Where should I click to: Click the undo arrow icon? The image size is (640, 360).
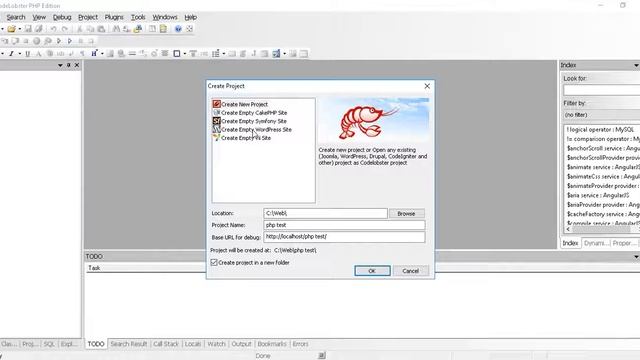coord(53,29)
